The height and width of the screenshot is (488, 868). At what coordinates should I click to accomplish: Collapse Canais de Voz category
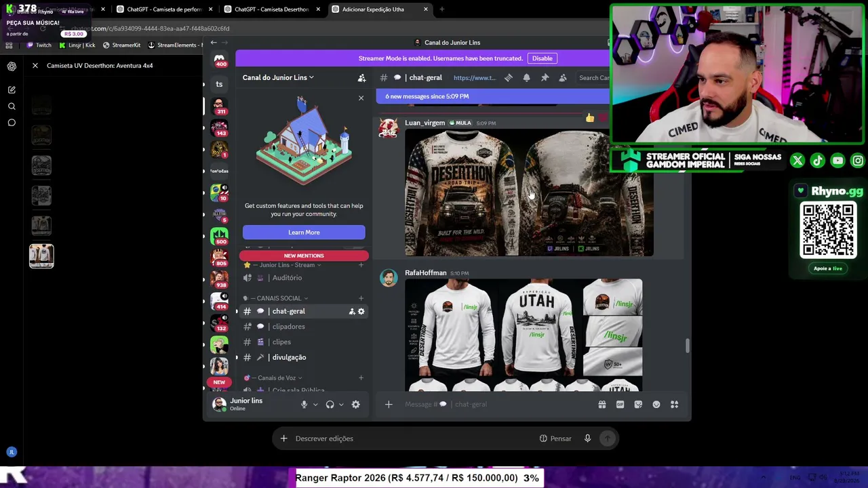coord(273,378)
